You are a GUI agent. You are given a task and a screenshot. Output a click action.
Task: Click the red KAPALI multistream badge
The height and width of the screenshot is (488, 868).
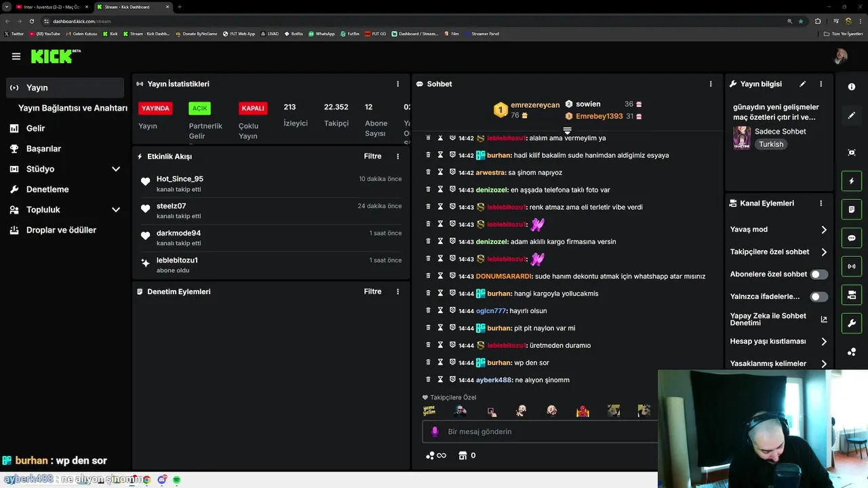click(253, 108)
